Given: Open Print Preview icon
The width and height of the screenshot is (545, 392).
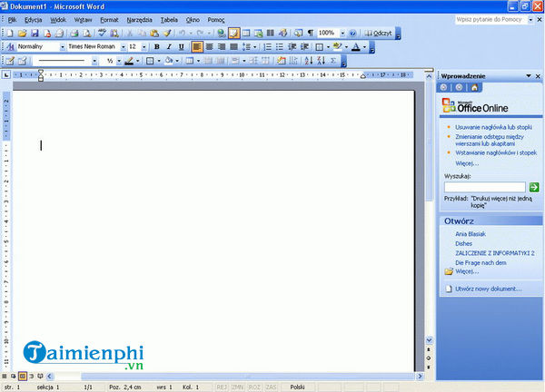Looking at the screenshot, I should tap(87, 33).
